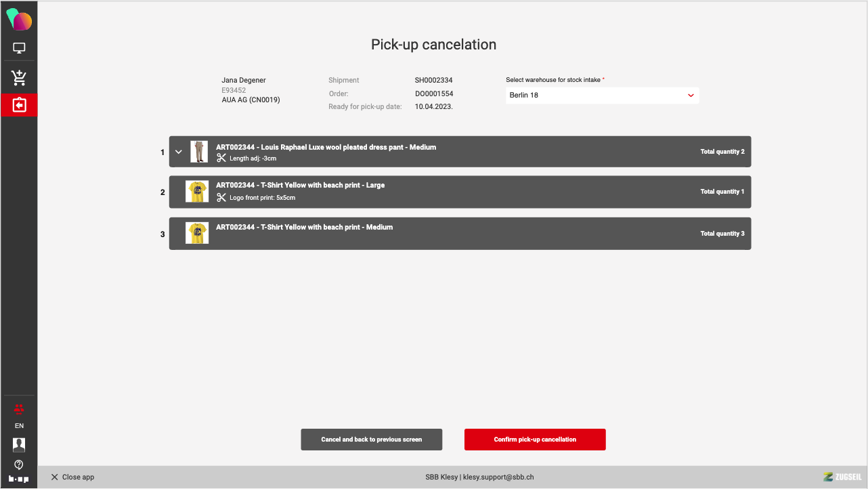The image size is (868, 489).
Task: Open the user profile avatar icon
Action: pos(19,444)
